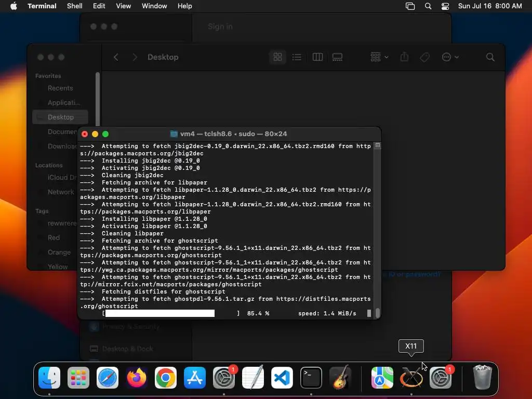532x399 pixels.
Task: Switch Finder to list view
Action: (297, 57)
